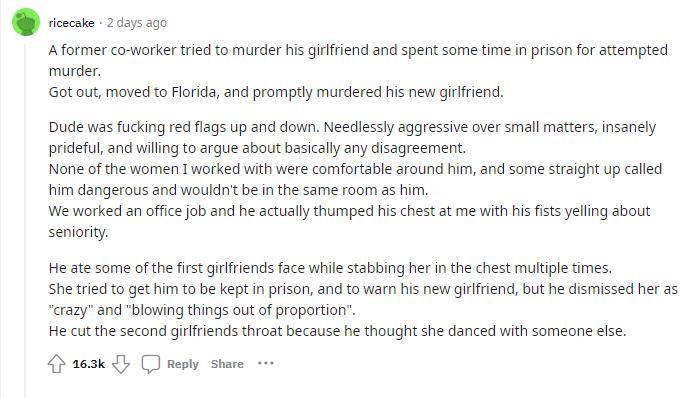The width and height of the screenshot is (700, 398).
Task: Upvote the ricecake comment
Action: [x=56, y=364]
